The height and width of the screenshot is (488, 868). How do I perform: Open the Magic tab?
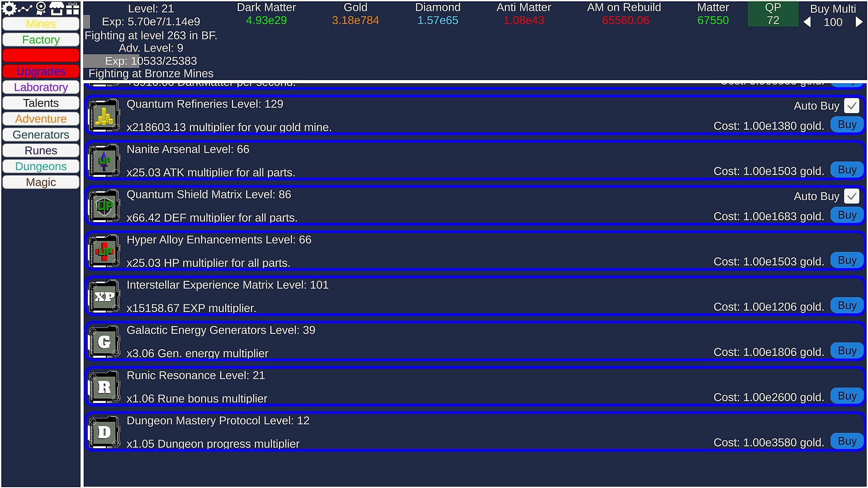pos(41,182)
